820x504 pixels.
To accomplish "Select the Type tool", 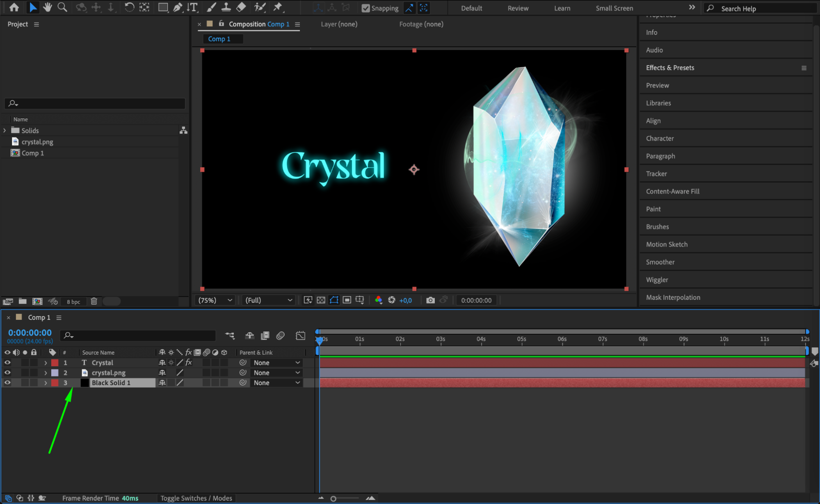I will pyautogui.click(x=192, y=7).
